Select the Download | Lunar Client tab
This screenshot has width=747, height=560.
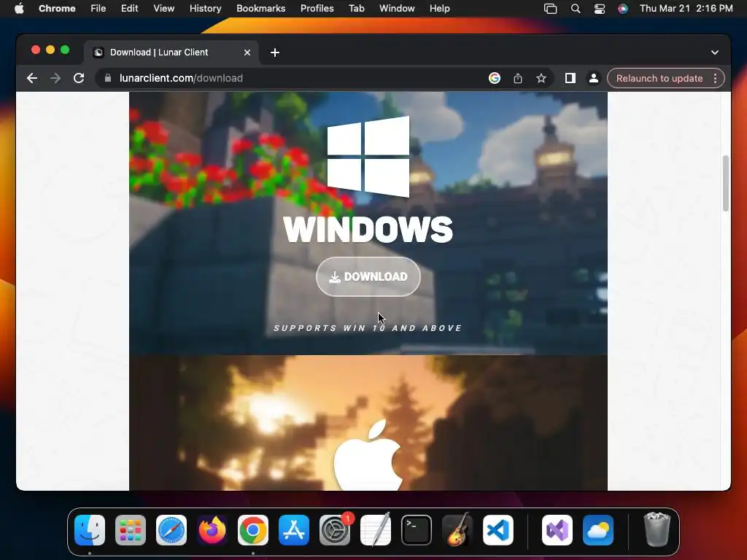click(x=171, y=52)
